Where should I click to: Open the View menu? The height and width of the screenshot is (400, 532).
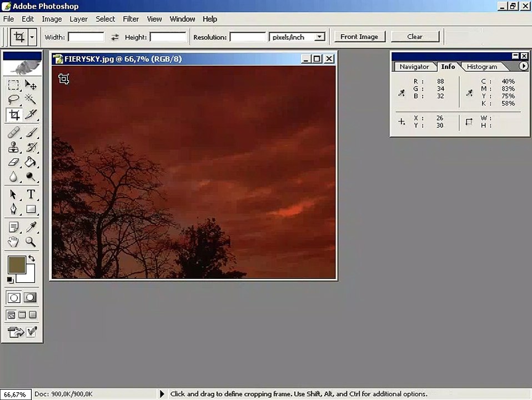pos(154,19)
